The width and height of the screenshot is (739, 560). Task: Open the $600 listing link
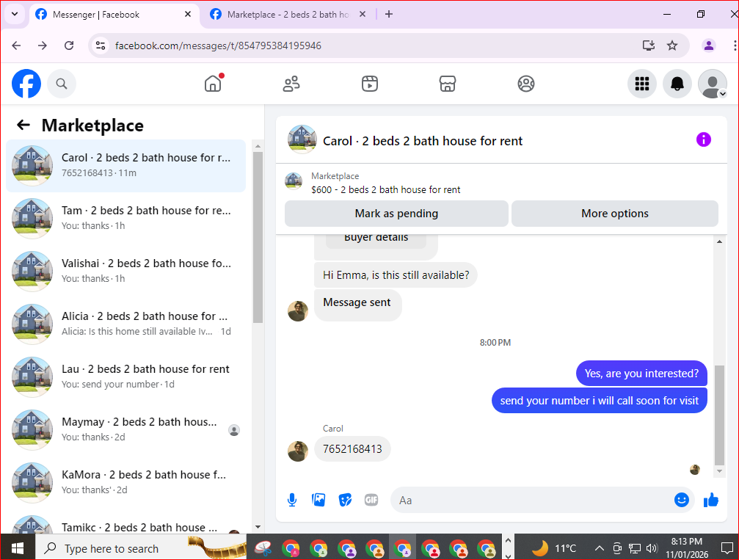tap(385, 189)
